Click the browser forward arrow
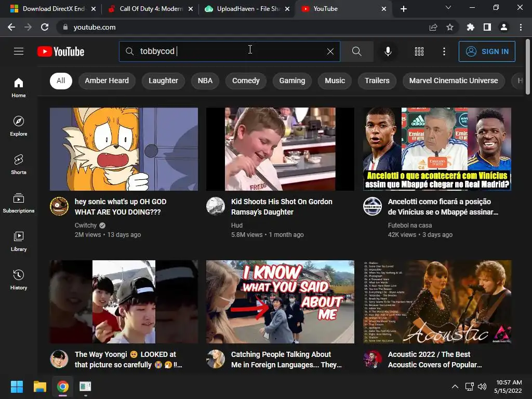532x399 pixels. pos(28,27)
